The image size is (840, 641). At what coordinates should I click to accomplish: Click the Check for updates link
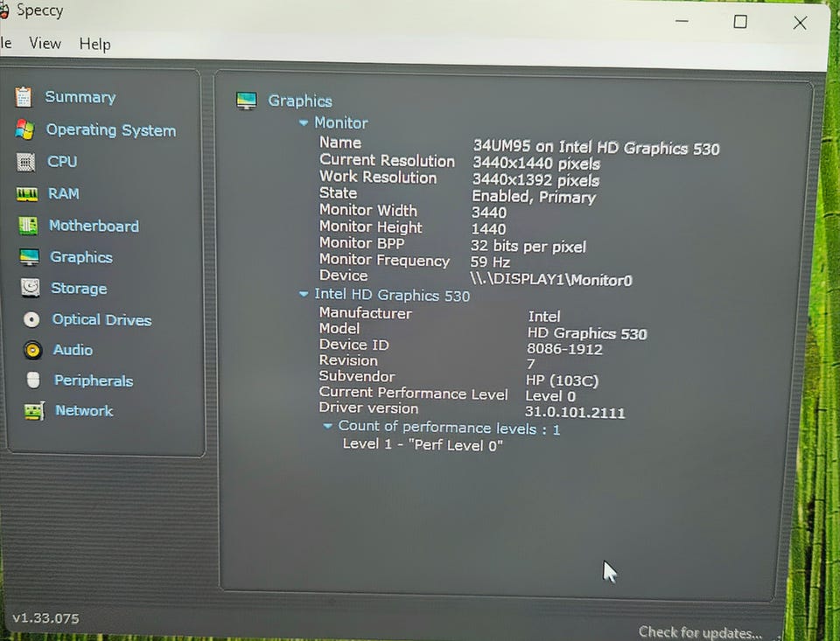700,632
